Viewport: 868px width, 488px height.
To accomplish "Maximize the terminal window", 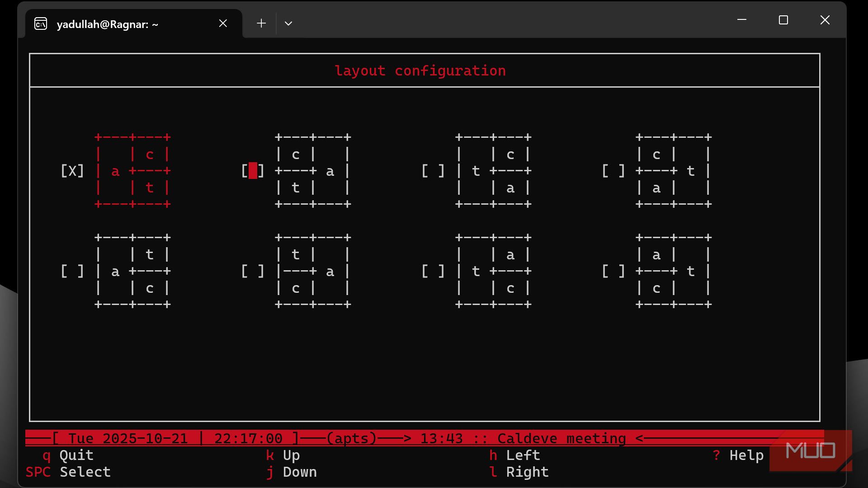I will tap(783, 20).
